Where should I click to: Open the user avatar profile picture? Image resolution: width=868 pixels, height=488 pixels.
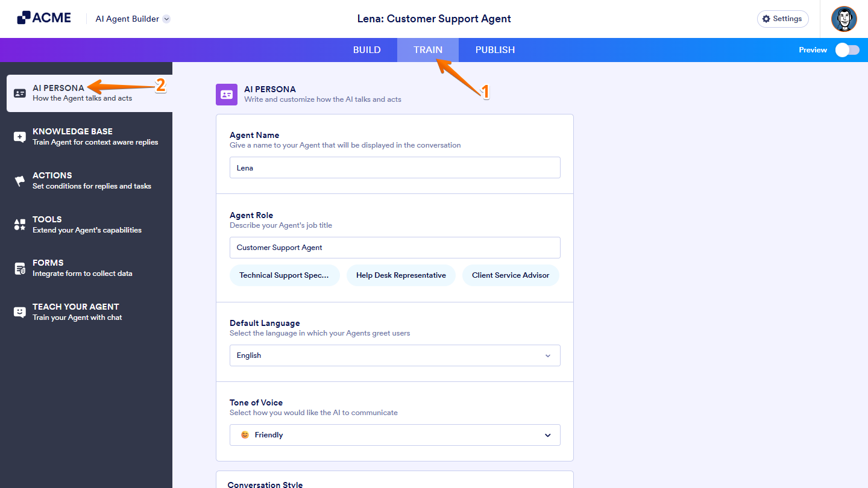tap(844, 19)
